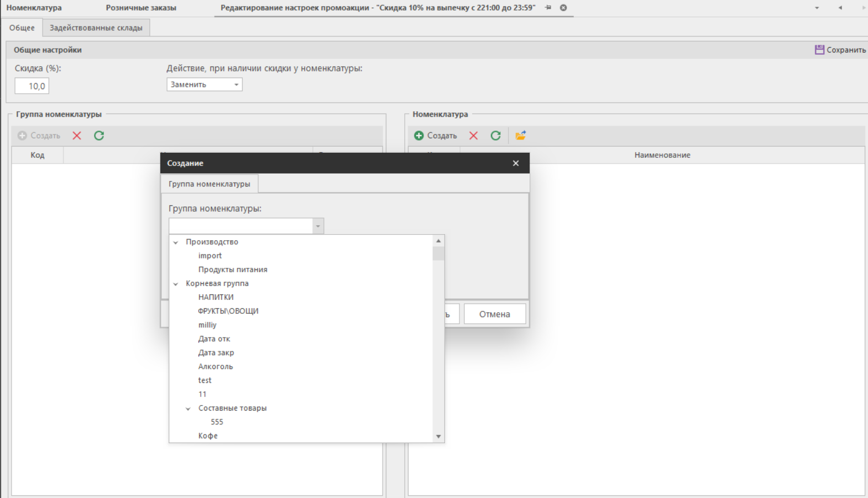This screenshot has width=868, height=498.
Task: Click green refresh icon in Номенклатура panel
Action: pyautogui.click(x=495, y=136)
